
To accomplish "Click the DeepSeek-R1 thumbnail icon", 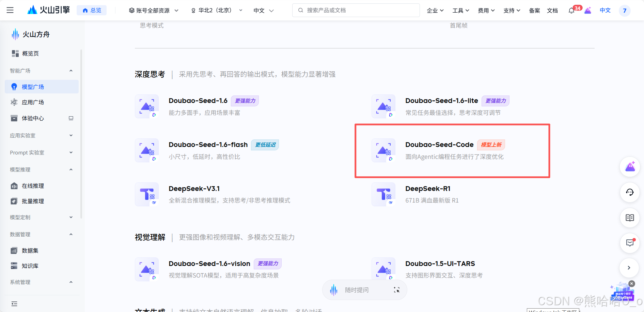I will [383, 194].
